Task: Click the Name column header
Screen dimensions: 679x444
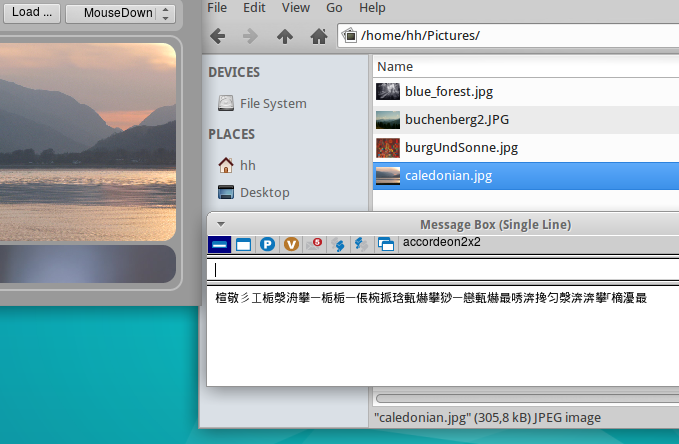Action: 395,66
